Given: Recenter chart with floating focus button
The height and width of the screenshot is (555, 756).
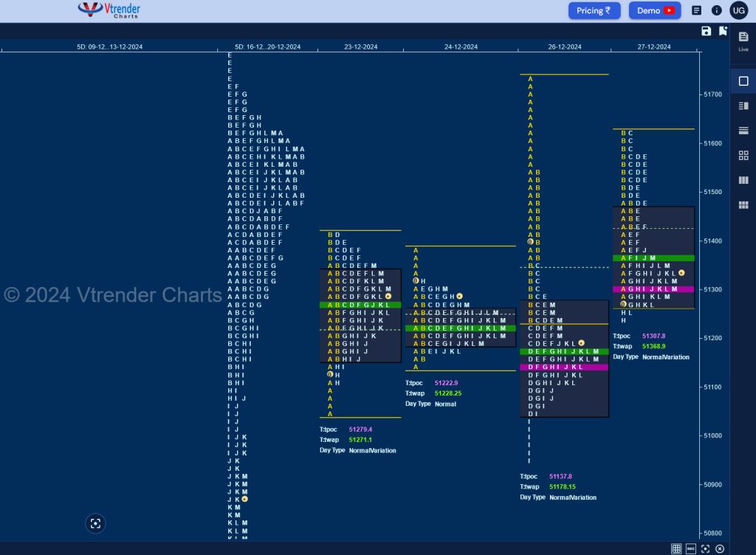Looking at the screenshot, I should pos(95,524).
